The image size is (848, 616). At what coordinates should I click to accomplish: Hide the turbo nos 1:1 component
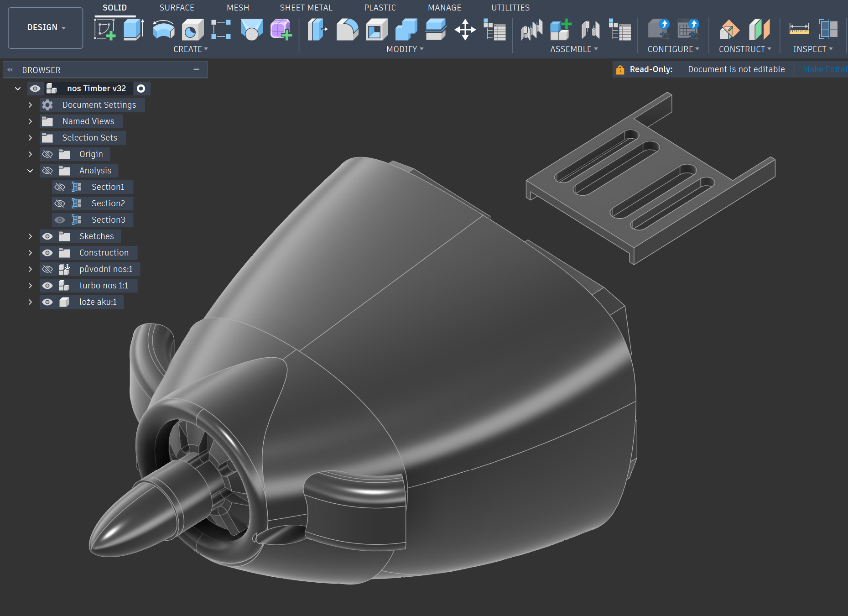[x=47, y=286]
